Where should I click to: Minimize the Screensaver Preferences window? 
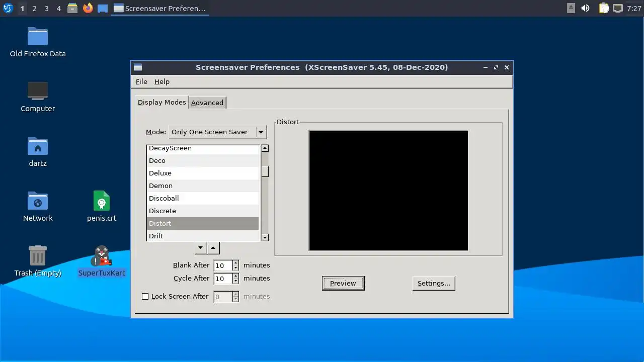tap(485, 67)
